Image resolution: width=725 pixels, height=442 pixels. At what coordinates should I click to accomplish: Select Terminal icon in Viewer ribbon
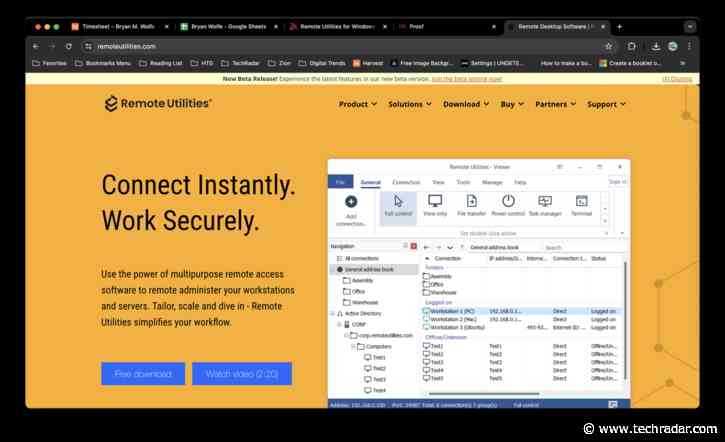pyautogui.click(x=581, y=201)
